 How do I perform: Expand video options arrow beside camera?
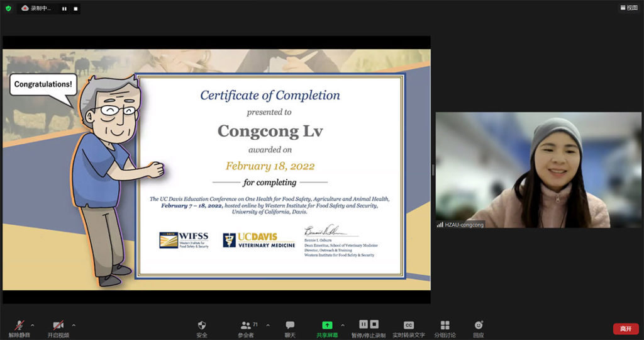[74, 325]
